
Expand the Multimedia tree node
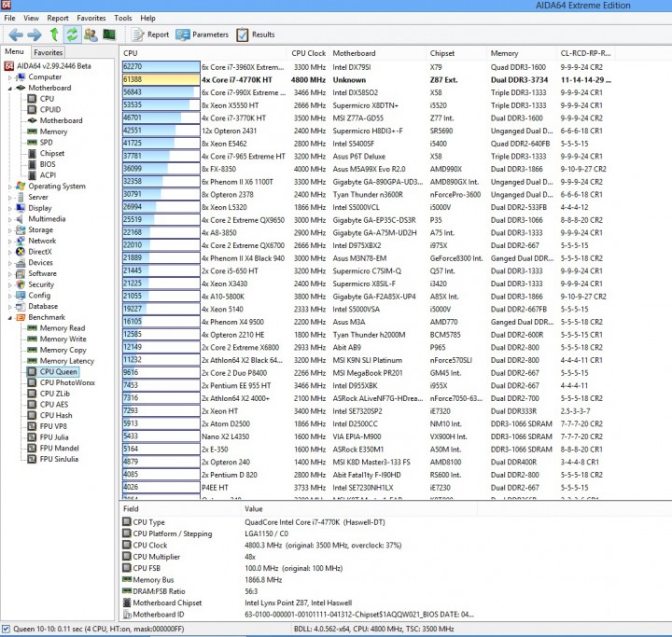tap(10, 219)
